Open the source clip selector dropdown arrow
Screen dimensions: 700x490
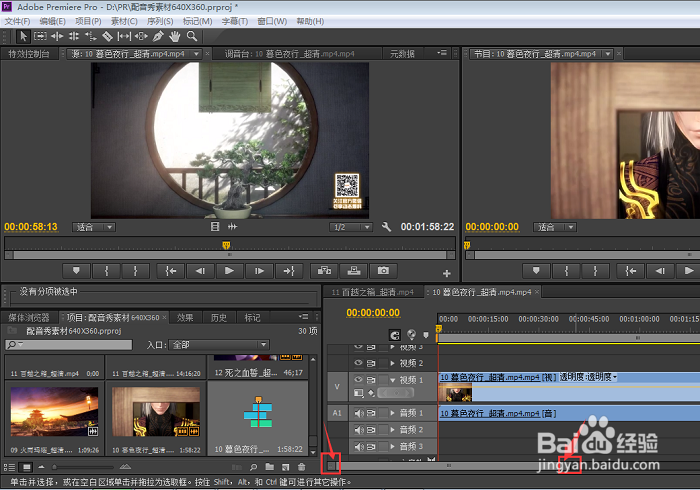(x=196, y=54)
